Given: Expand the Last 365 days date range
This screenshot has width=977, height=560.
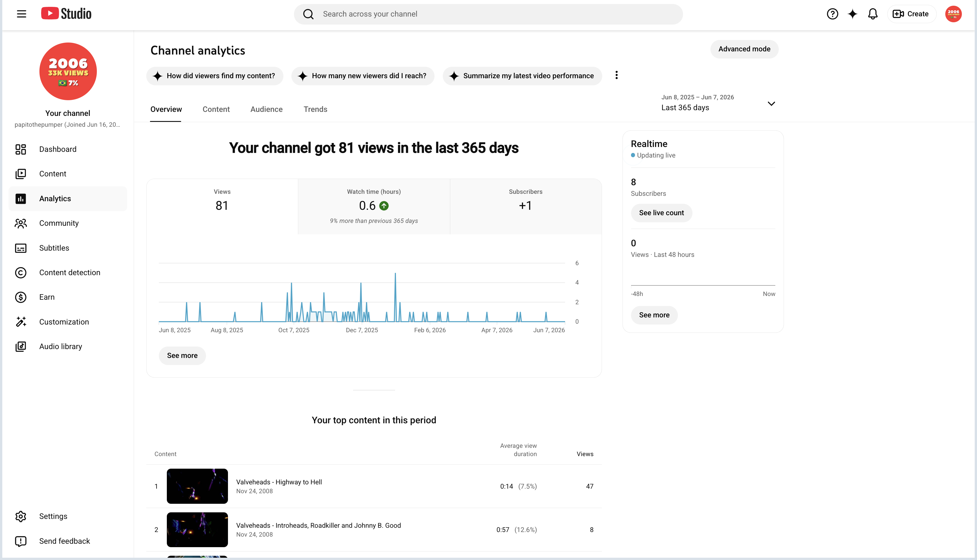Looking at the screenshot, I should pos(718,103).
